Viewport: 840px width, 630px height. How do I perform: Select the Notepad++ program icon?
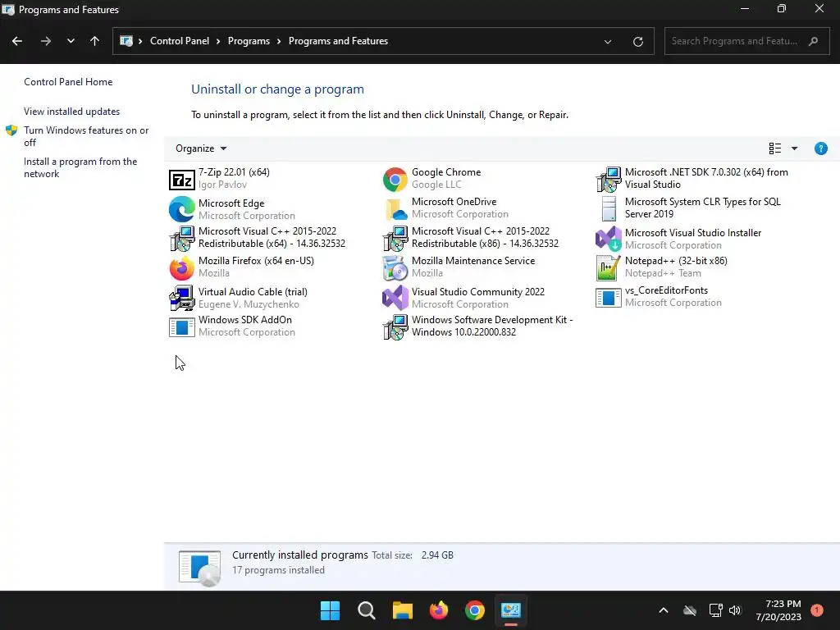click(x=609, y=268)
